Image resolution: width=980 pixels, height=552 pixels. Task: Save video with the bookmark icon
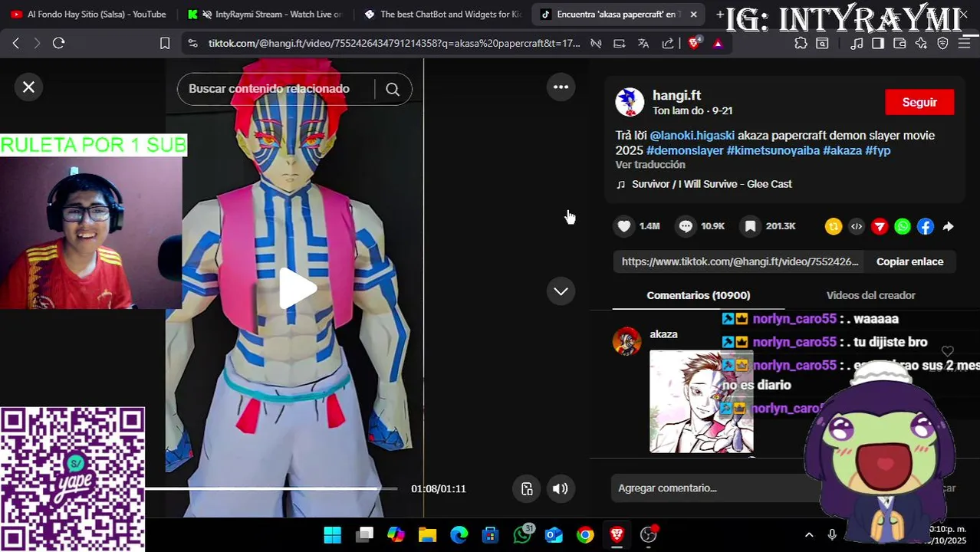(750, 226)
